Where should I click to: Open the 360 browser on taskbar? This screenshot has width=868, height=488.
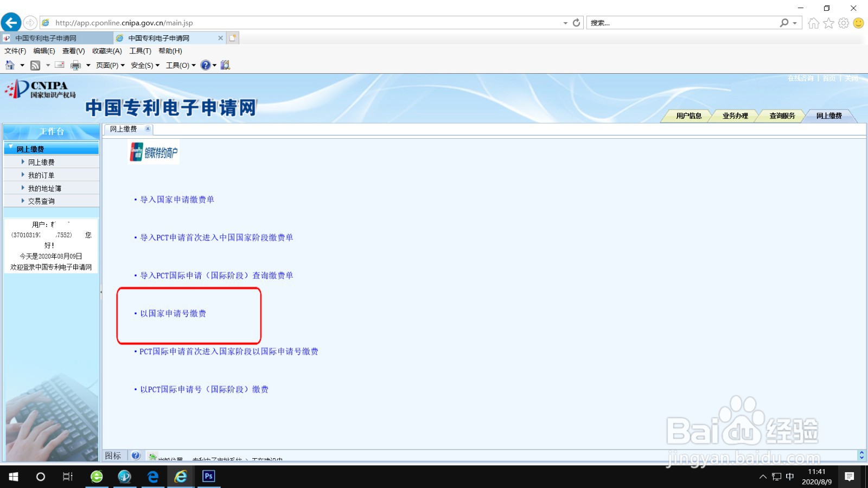(x=97, y=477)
